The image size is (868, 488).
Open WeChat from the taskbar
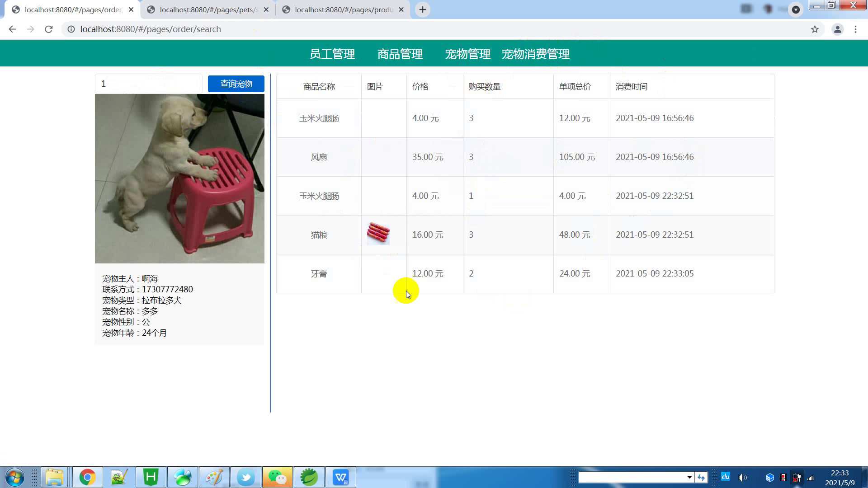point(277,477)
